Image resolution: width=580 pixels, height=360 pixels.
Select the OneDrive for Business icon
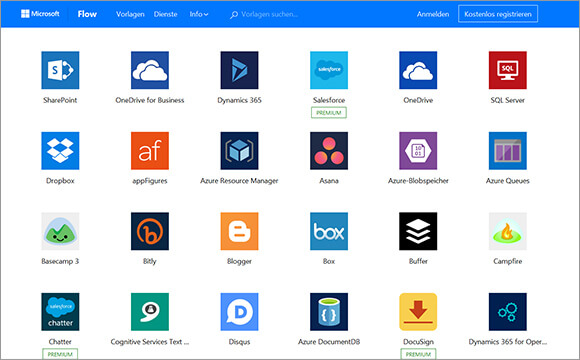pos(150,70)
